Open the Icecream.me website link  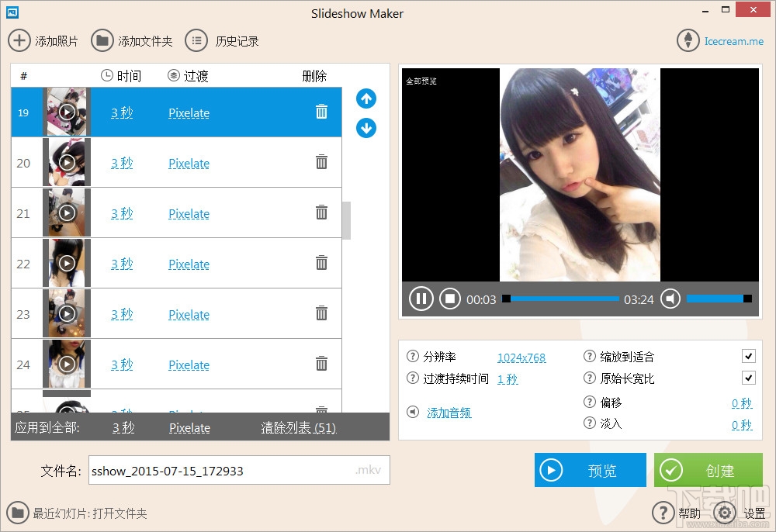734,41
